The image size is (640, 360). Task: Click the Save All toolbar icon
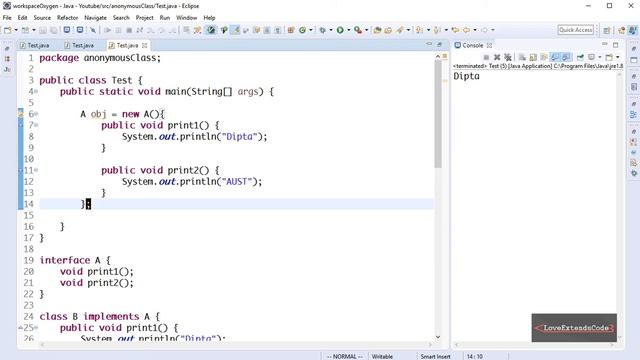(x=54, y=30)
